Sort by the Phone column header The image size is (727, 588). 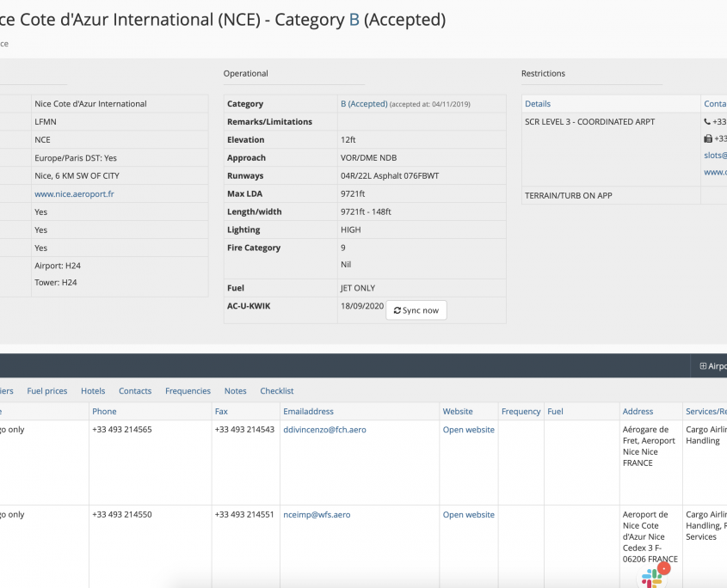pos(104,412)
